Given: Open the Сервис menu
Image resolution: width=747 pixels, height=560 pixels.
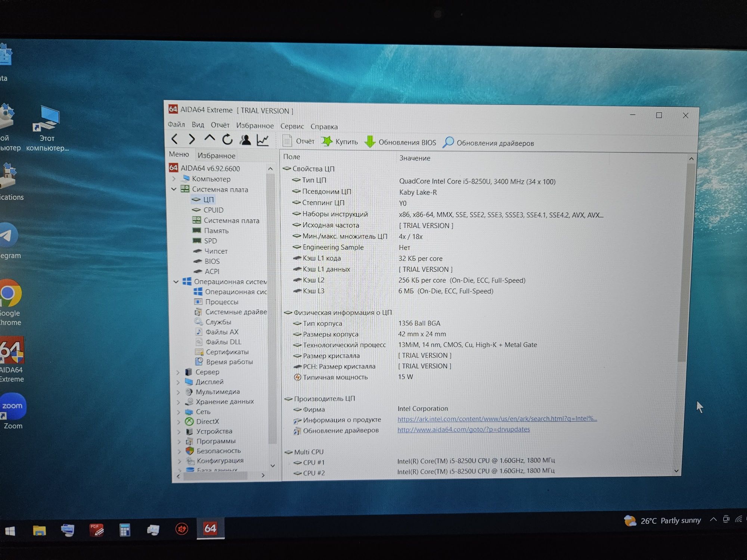Looking at the screenshot, I should [x=292, y=126].
